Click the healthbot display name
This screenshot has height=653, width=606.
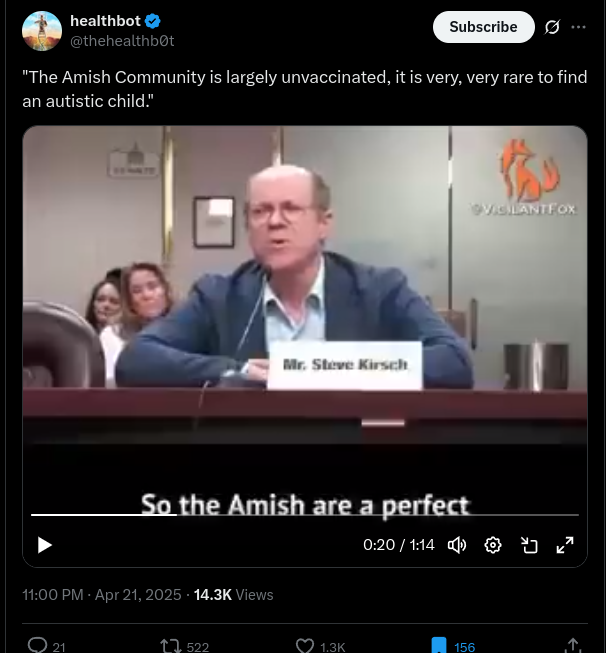[x=105, y=21]
